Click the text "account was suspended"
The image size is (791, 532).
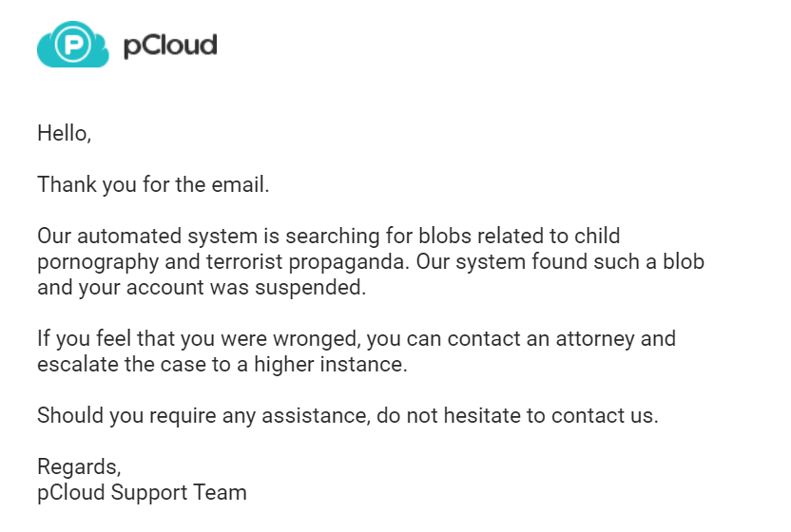click(245, 288)
